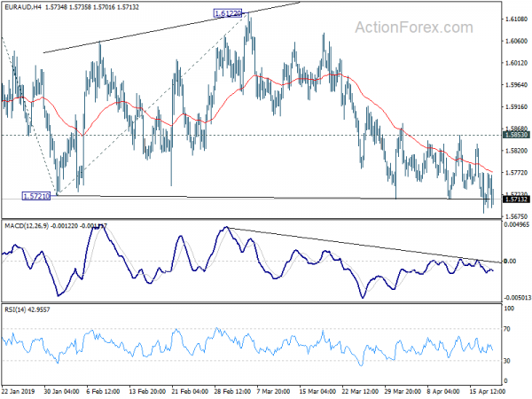The width and height of the screenshot is (532, 399).
Task: Click the 1.61220 price label
Action: coord(227,13)
